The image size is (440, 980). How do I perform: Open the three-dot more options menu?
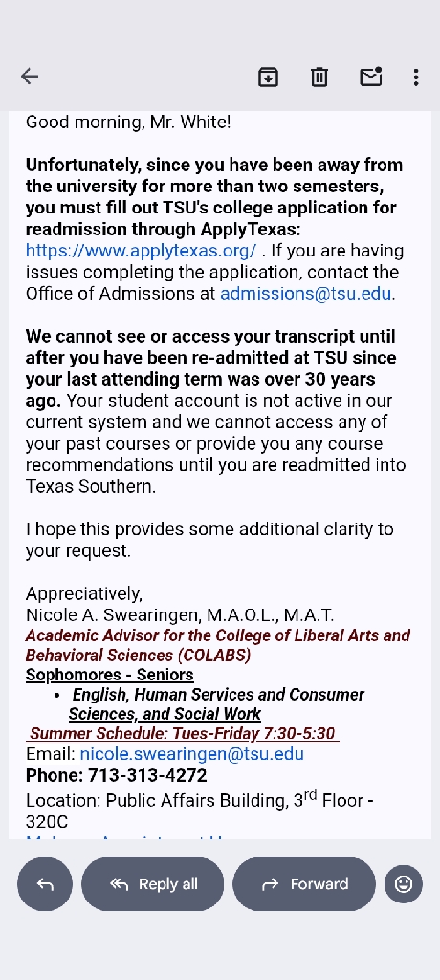[x=416, y=77]
